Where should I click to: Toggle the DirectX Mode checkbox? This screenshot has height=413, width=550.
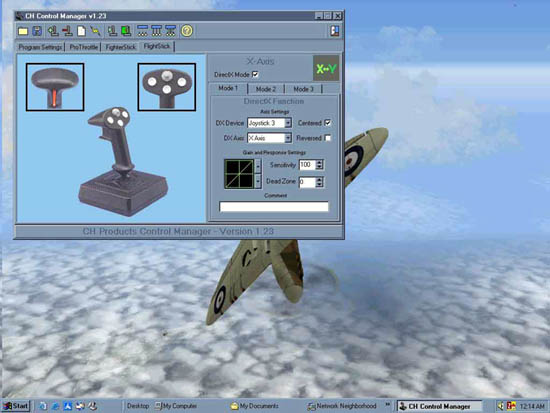pyautogui.click(x=255, y=74)
